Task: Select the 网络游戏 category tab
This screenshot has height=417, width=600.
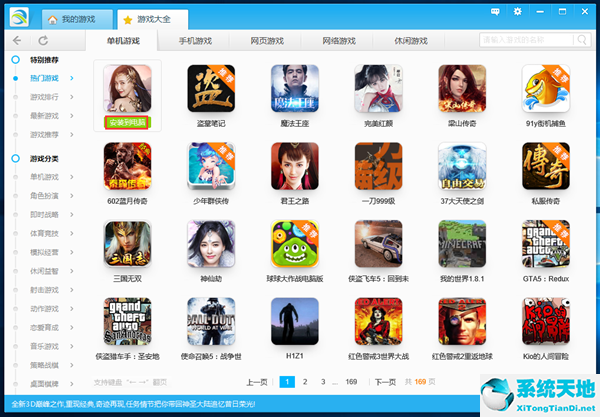Action: pos(339,41)
